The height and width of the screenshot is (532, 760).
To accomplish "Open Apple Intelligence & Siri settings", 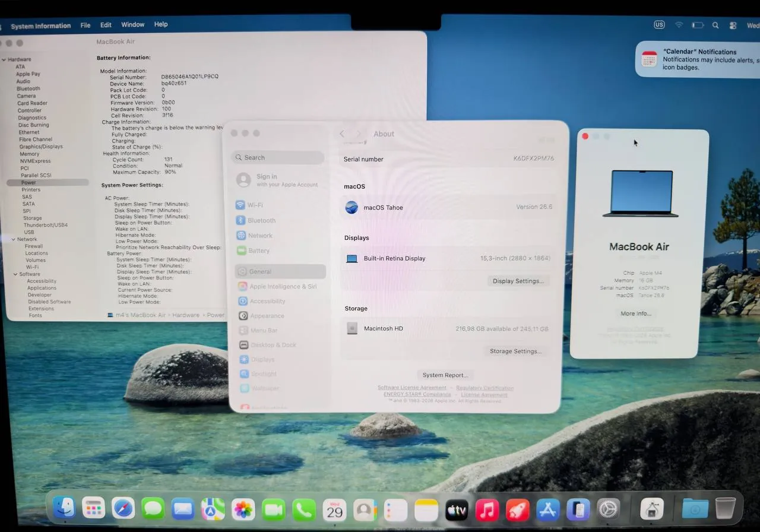I will [x=281, y=286].
